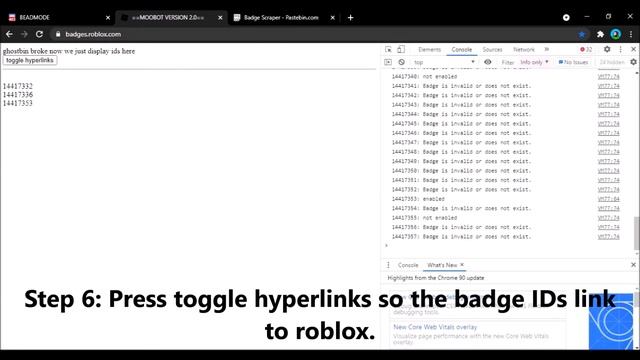640x360 pixels.
Task: Click the toggle hyperlinks button
Action: click(30, 60)
